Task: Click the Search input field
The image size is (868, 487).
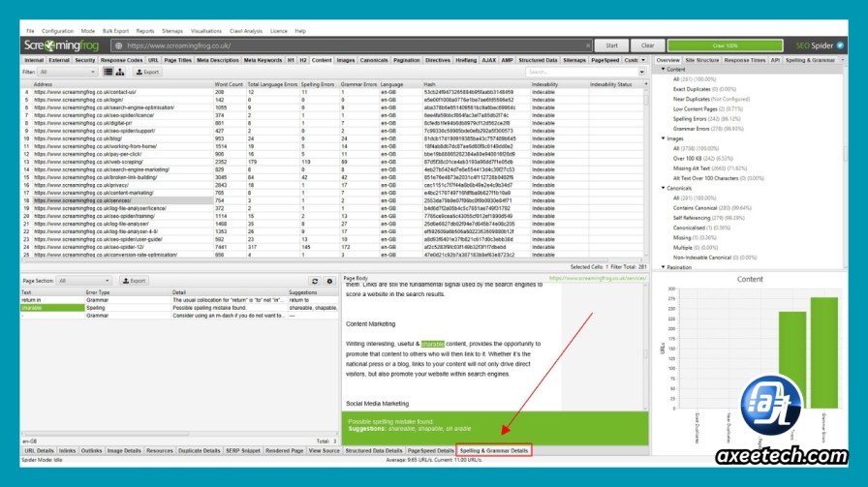Action: click(x=581, y=72)
